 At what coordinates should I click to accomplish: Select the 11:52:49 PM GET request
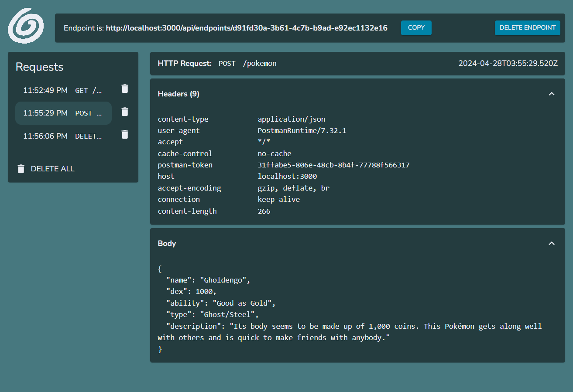(x=63, y=90)
